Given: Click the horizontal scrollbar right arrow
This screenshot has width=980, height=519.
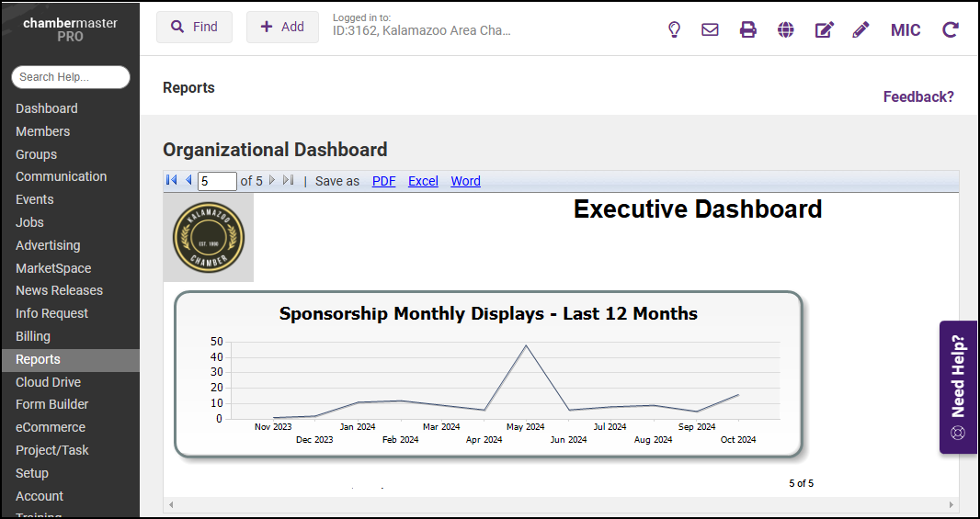Looking at the screenshot, I should pyautogui.click(x=951, y=505).
